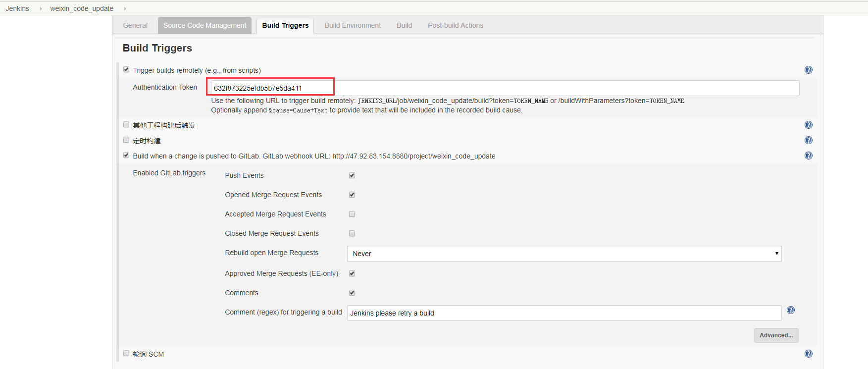Click 'Approved Merge Requests (EE-only)' label
The image size is (868, 369).
[x=281, y=273]
